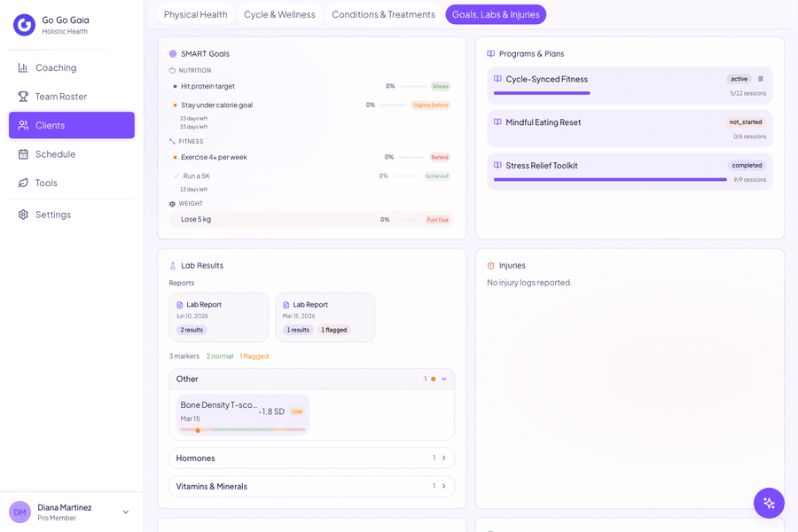
Task: Open Diana Martinez account dropdown
Action: click(126, 512)
